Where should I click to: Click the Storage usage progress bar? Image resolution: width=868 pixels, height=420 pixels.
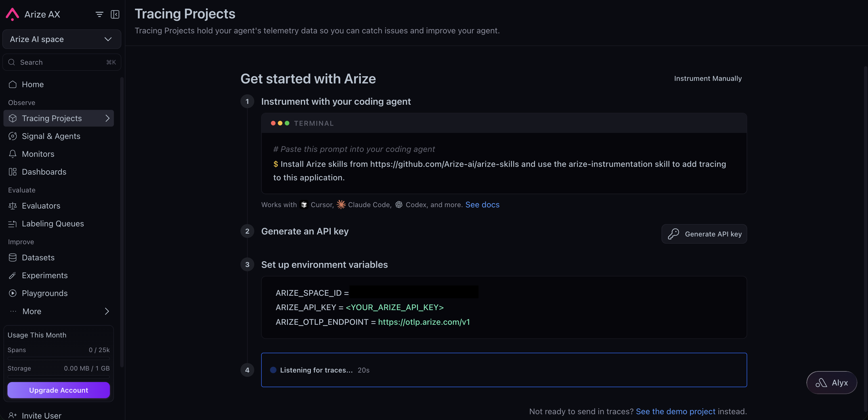(59, 377)
